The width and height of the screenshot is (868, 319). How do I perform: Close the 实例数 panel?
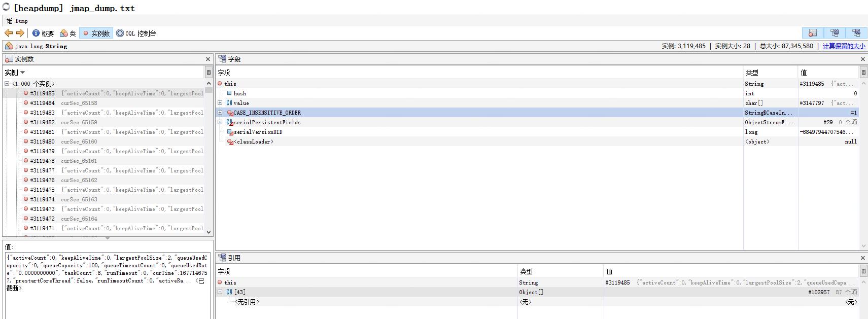tap(207, 59)
